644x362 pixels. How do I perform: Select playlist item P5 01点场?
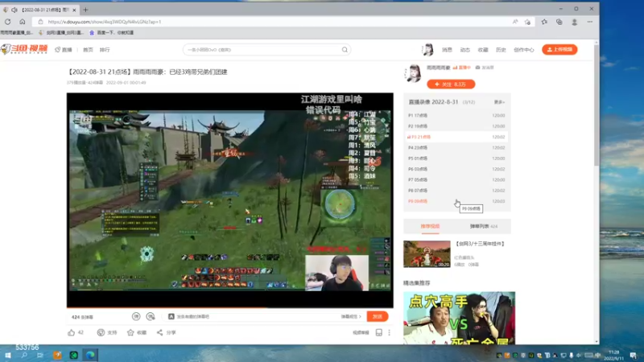tap(456, 158)
